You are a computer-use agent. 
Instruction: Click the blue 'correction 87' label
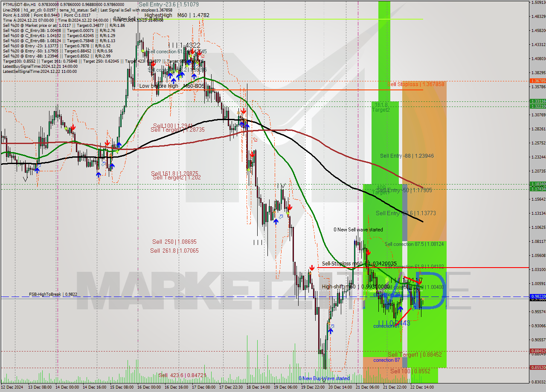[x=386, y=360]
